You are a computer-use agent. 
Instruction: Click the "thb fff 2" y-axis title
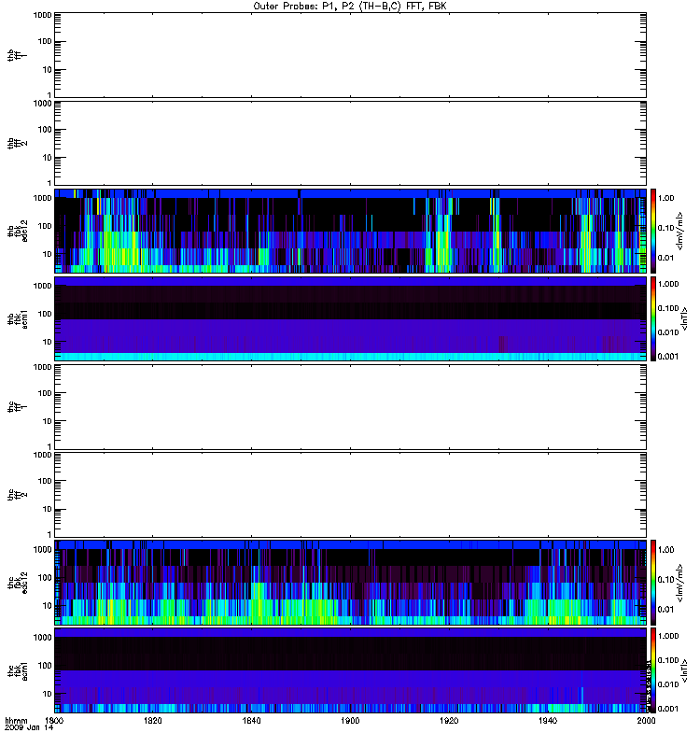17,143
